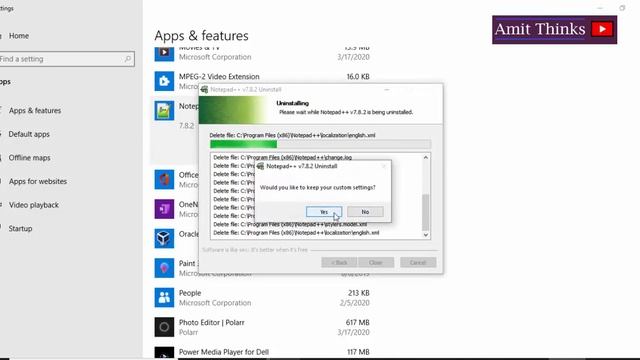Click No in the Uninstall prompt
The height and width of the screenshot is (360, 640).
[x=365, y=212]
